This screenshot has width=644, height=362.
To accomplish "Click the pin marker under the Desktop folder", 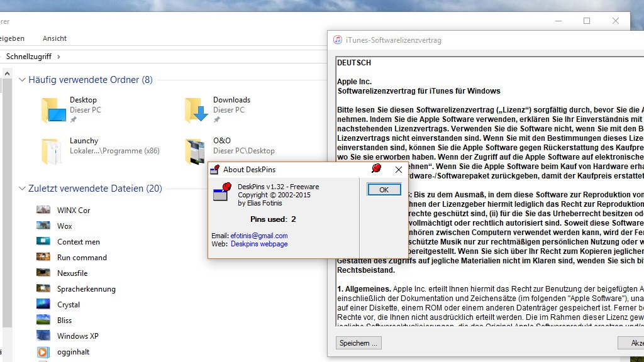I will click(73, 119).
